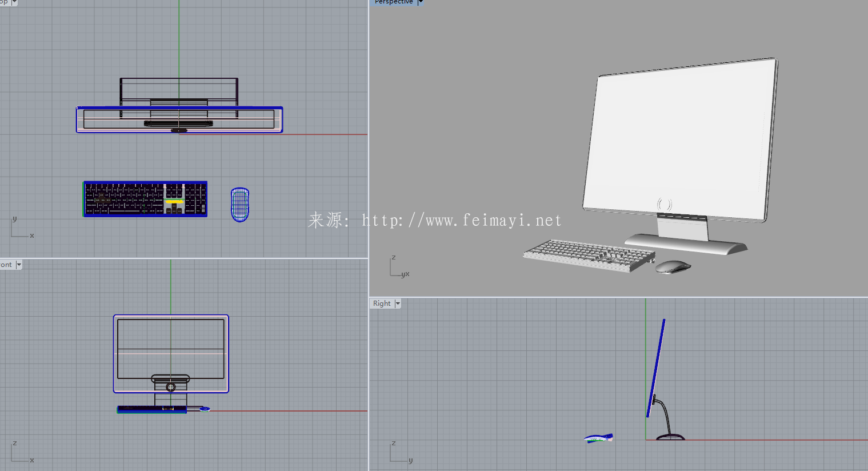Select the circular logo on monitor front

point(664,204)
